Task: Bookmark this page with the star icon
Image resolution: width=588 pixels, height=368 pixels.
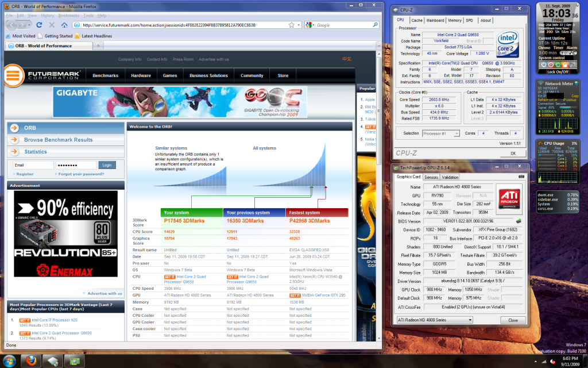Action: click(x=291, y=25)
